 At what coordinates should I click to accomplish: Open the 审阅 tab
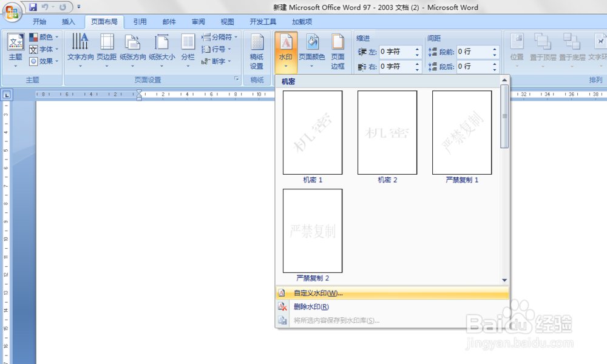point(198,22)
